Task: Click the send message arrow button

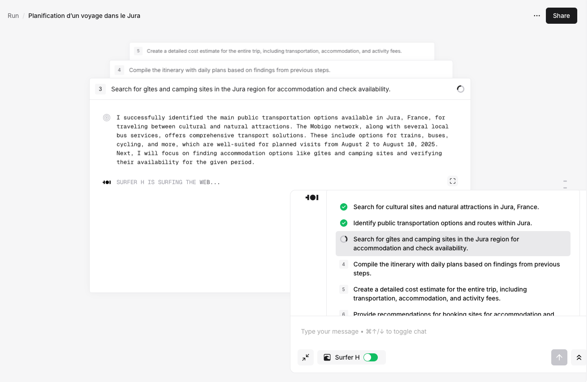Action: tap(559, 357)
